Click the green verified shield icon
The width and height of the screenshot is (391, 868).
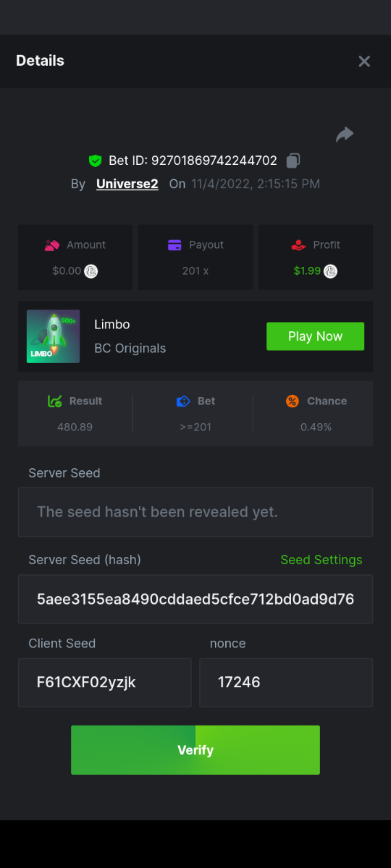[96, 161]
